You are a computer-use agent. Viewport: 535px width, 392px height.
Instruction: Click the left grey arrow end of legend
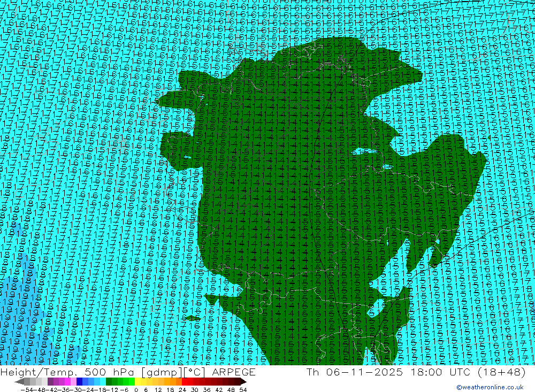click(x=19, y=381)
